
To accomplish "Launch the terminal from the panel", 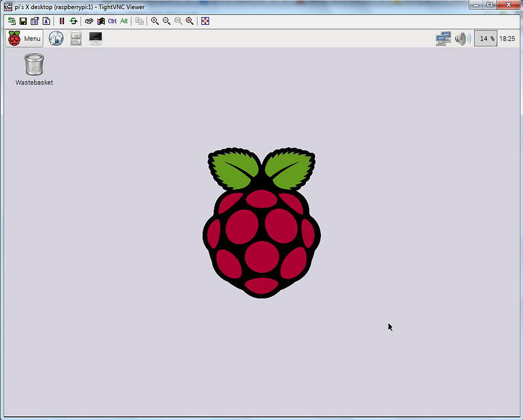I will point(95,38).
